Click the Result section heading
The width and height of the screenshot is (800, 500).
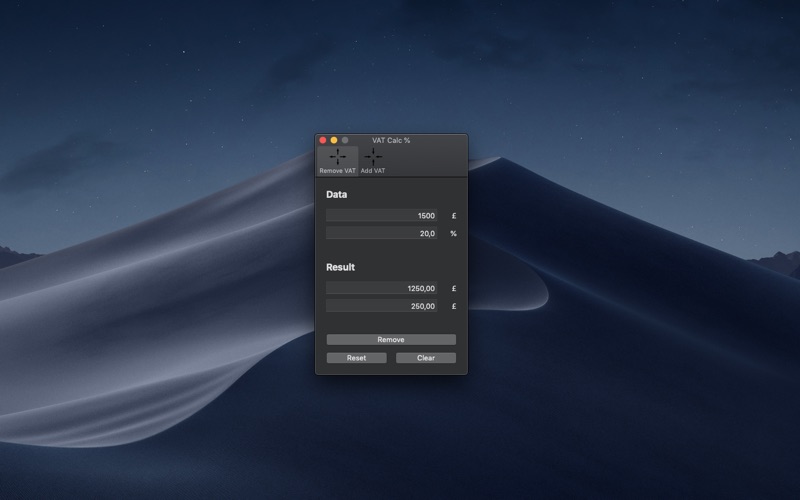[340, 267]
